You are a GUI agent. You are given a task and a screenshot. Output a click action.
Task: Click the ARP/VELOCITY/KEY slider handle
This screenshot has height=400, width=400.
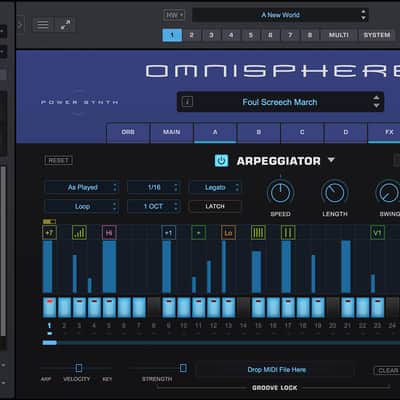pyautogui.click(x=79, y=368)
